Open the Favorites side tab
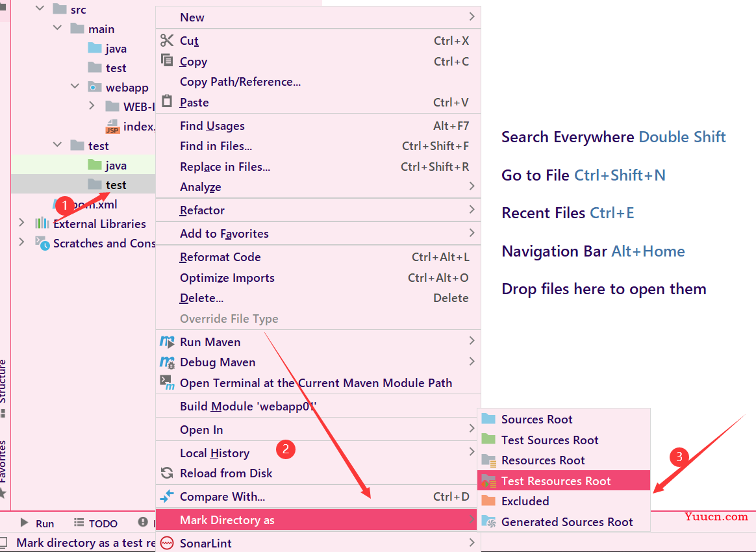The image size is (756, 552). [3, 468]
